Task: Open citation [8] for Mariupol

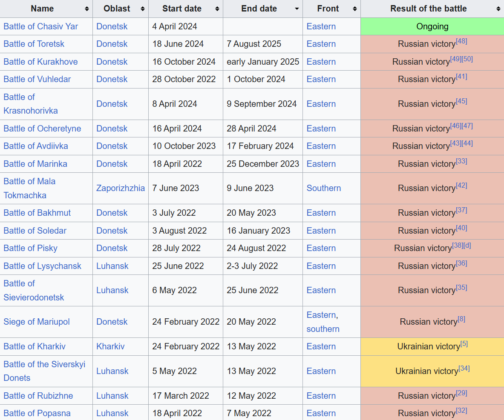Action: click(461, 319)
